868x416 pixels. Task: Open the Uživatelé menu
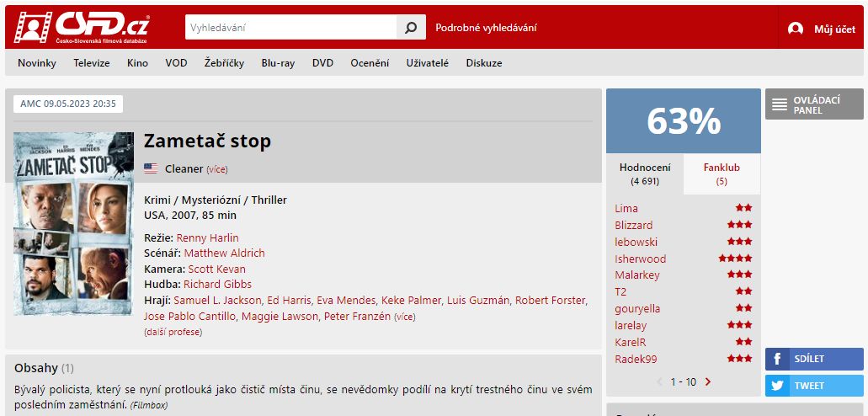(428, 63)
